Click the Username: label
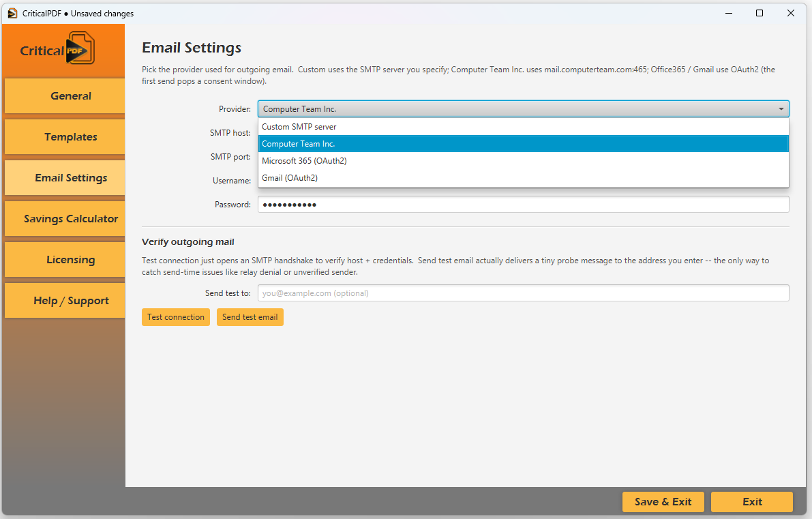This screenshot has height=519, width=812. tap(232, 181)
